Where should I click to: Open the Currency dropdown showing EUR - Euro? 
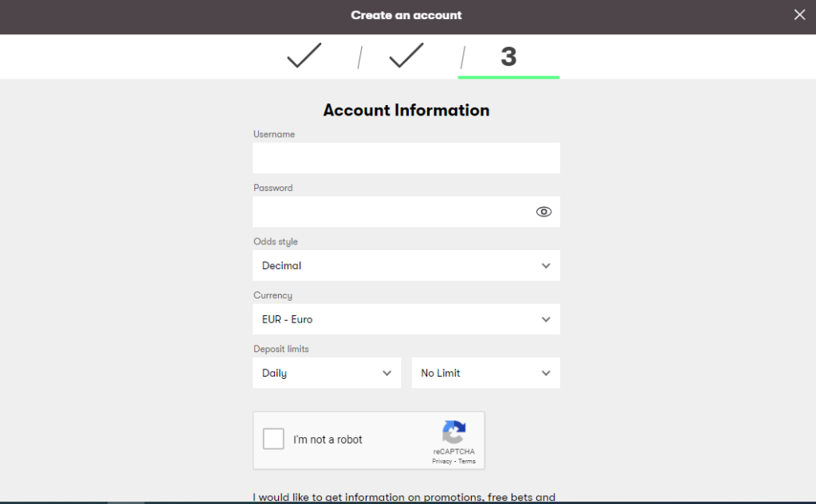(406, 319)
